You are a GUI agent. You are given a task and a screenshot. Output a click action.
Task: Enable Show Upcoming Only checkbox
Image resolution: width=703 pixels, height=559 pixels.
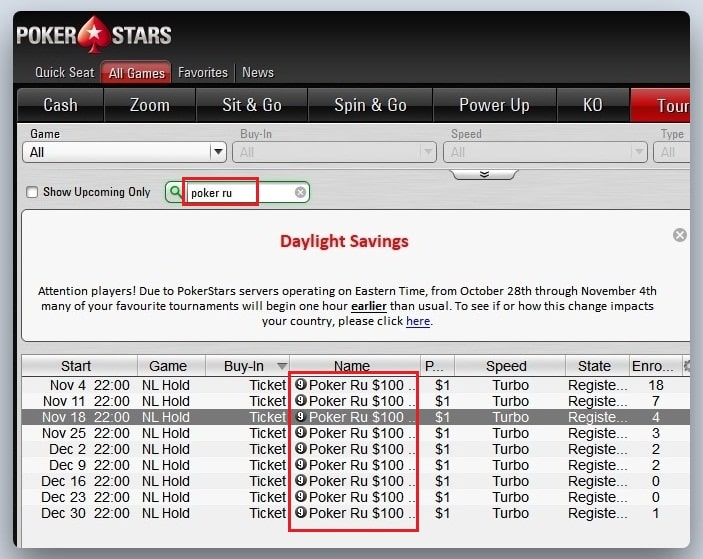pos(32,192)
